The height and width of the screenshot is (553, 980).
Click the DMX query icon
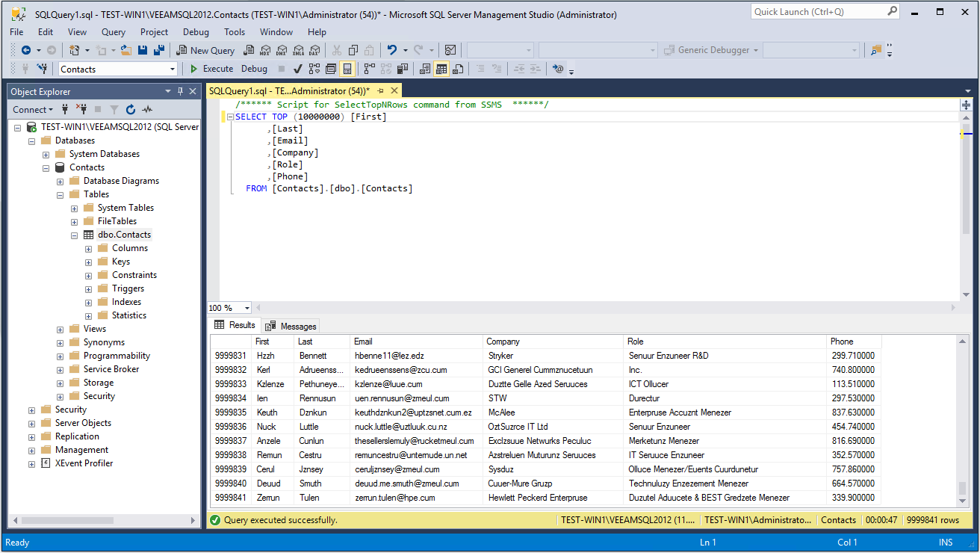[x=282, y=50]
